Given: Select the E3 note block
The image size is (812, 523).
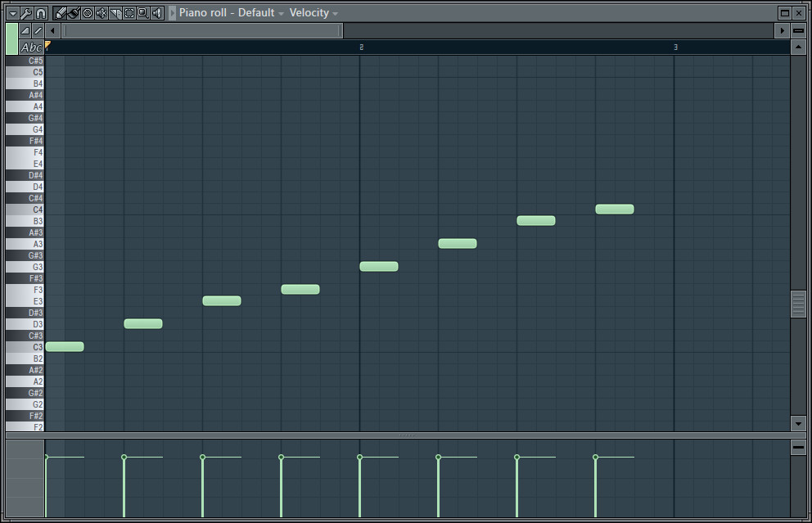Looking at the screenshot, I should click(222, 301).
